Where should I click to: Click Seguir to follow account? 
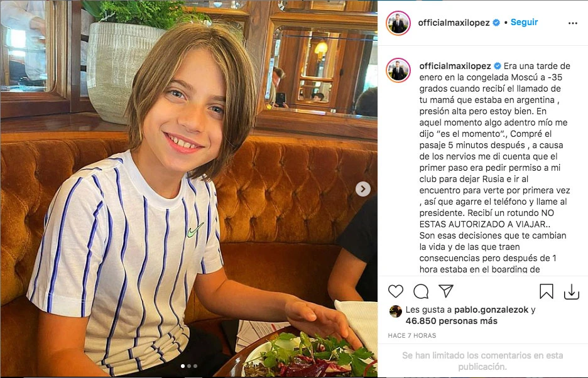[525, 22]
